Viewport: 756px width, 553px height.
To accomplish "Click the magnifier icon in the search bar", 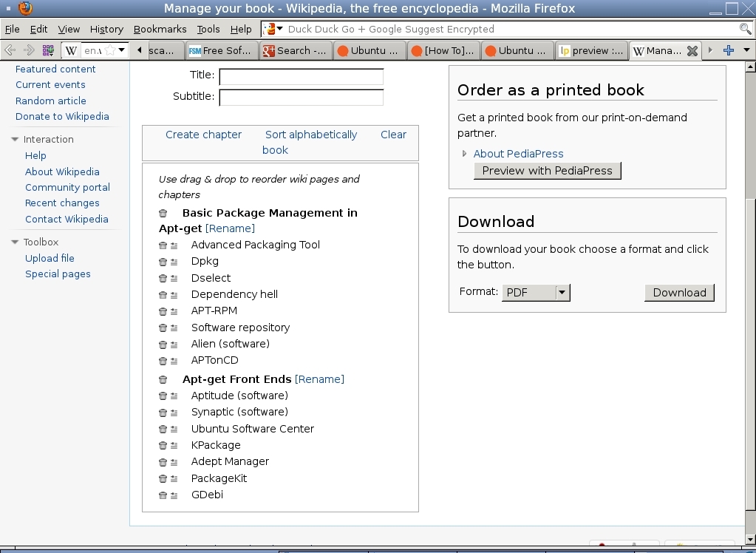I will point(746,29).
